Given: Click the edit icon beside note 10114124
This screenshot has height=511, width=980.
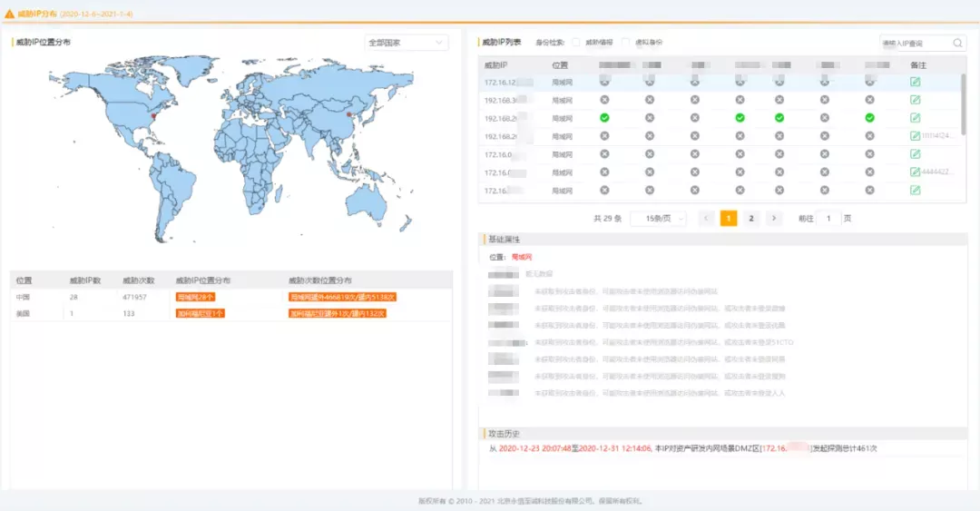Looking at the screenshot, I should point(915,136).
